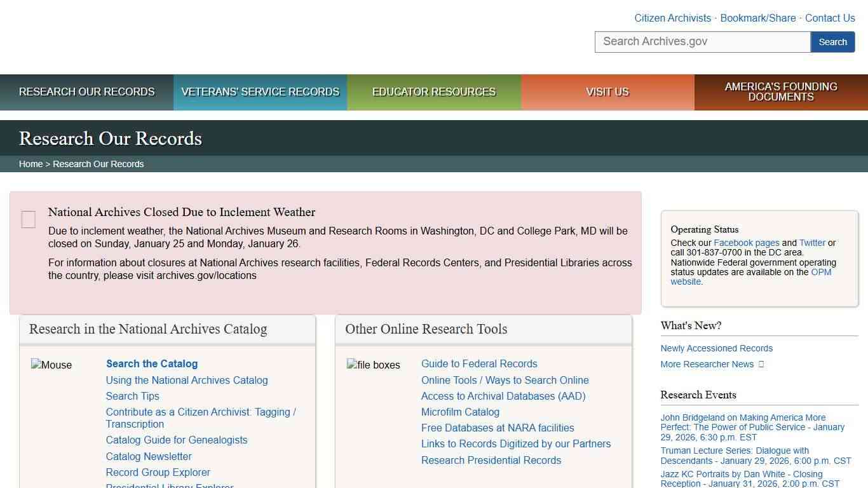Open the Contact Us link
868x488 pixels.
pyautogui.click(x=830, y=18)
